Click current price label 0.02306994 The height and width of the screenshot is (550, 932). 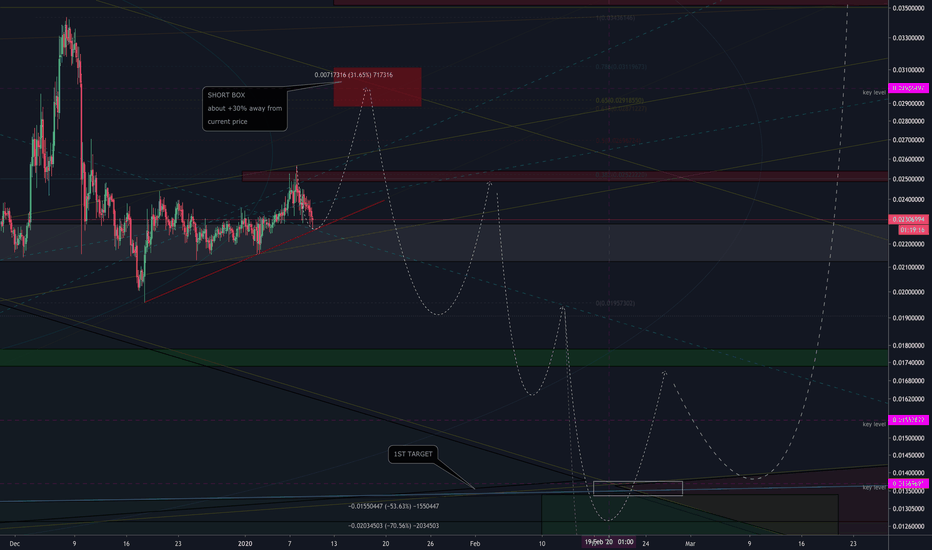(908, 219)
